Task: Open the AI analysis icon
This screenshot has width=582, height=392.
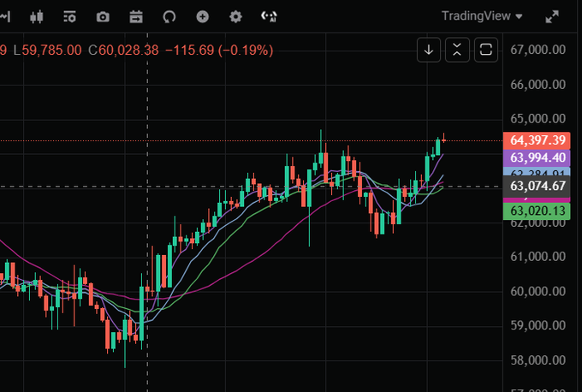Action: [x=269, y=17]
